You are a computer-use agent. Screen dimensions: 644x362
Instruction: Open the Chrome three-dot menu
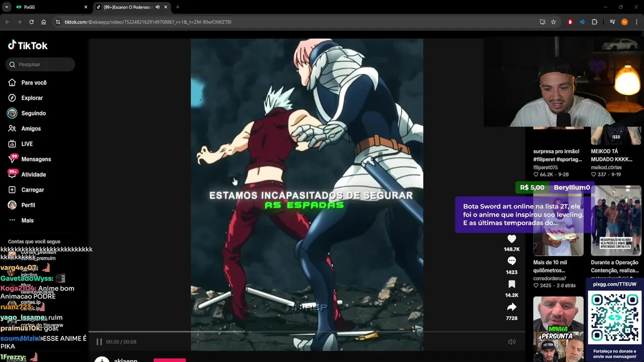(x=636, y=22)
